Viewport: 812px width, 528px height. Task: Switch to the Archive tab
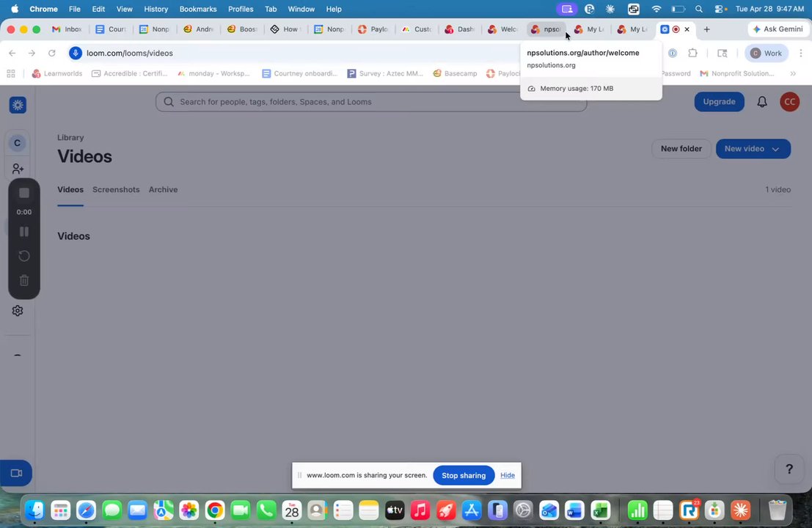tap(163, 189)
